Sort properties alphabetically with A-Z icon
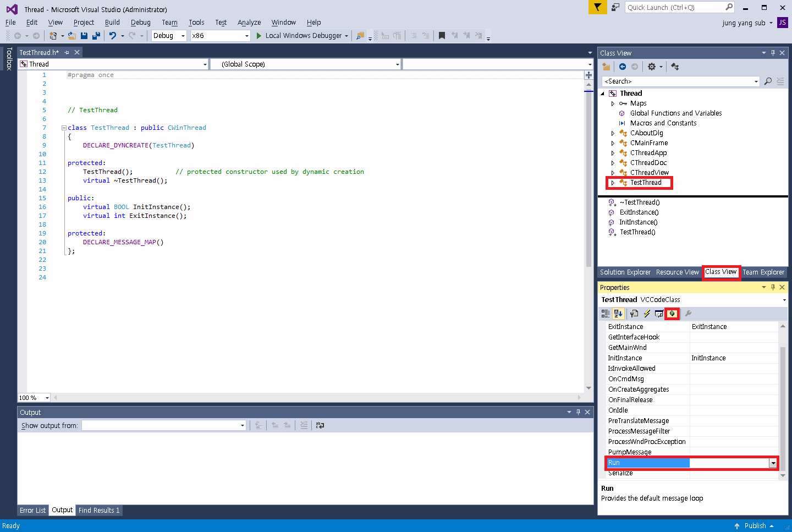This screenshot has height=532, width=792. pyautogui.click(x=618, y=314)
